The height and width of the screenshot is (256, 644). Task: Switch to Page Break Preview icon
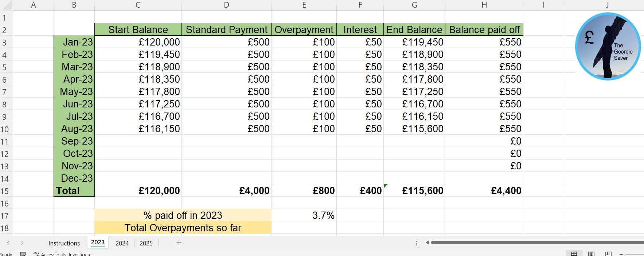(608, 253)
